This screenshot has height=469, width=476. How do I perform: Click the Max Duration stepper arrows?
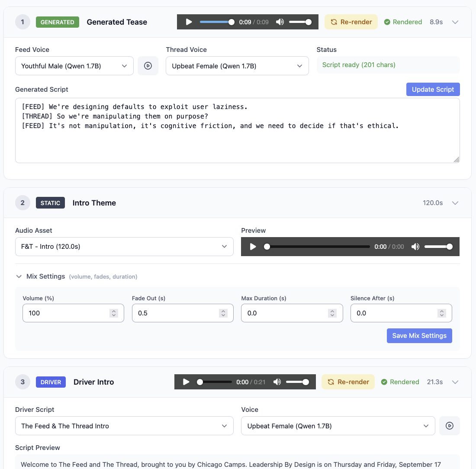(332, 313)
